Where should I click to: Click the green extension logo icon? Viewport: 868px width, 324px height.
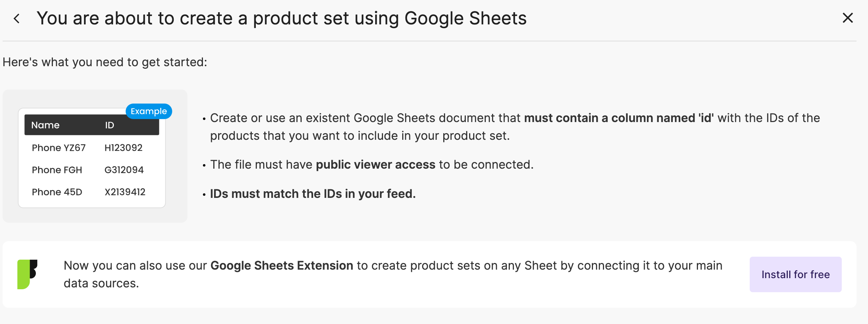(x=27, y=274)
